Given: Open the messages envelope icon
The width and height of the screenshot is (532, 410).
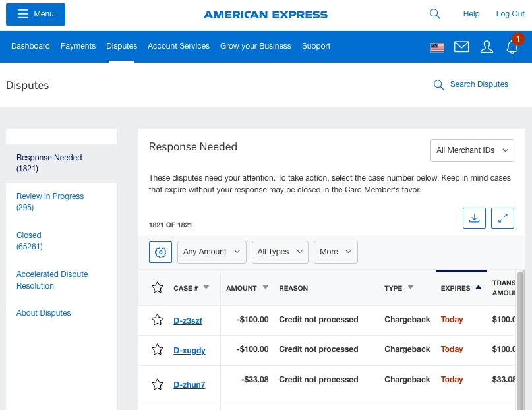Looking at the screenshot, I should (x=461, y=46).
